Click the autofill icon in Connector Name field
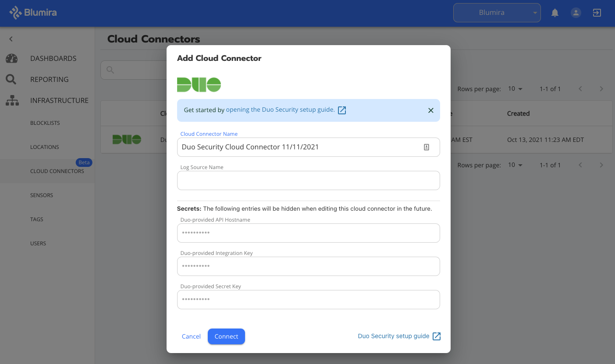This screenshot has width=615, height=364. (x=427, y=147)
